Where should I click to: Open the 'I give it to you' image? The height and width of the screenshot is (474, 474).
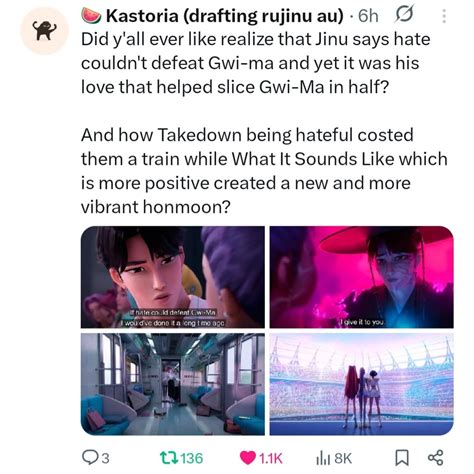point(361,277)
